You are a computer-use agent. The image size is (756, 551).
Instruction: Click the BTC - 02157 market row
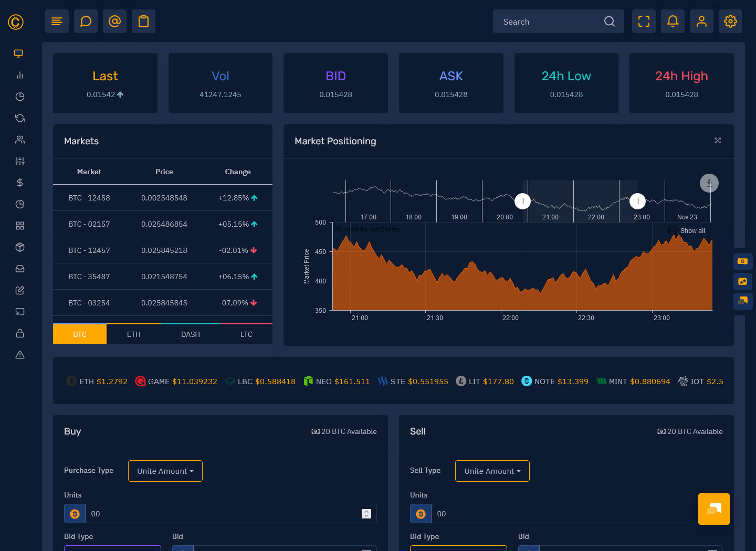click(163, 224)
